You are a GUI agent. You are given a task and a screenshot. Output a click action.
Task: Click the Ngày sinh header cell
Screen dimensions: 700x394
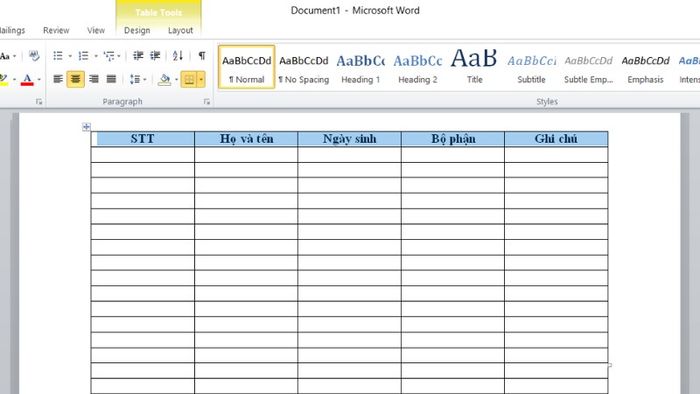coord(350,139)
